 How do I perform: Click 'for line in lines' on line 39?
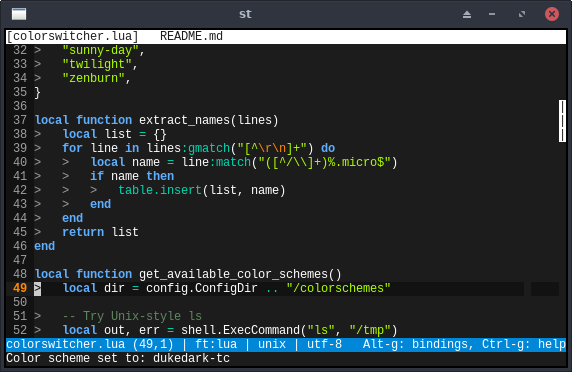[x=121, y=148]
